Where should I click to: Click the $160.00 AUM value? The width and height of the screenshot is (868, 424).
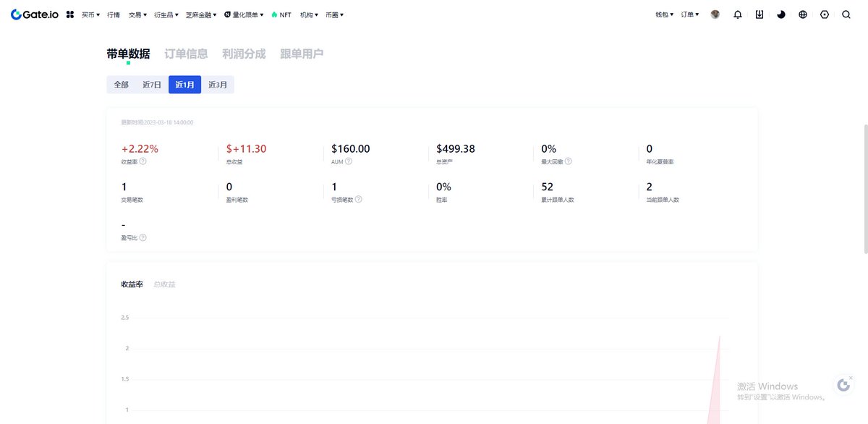pos(351,148)
